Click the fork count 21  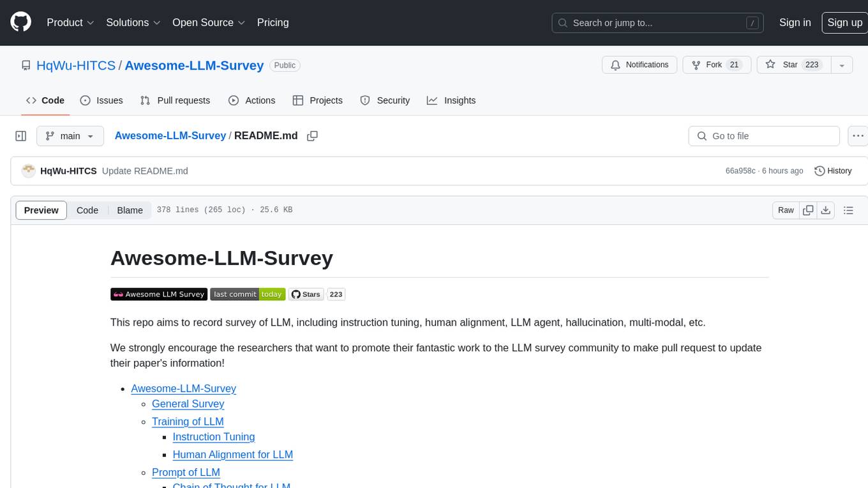734,65
